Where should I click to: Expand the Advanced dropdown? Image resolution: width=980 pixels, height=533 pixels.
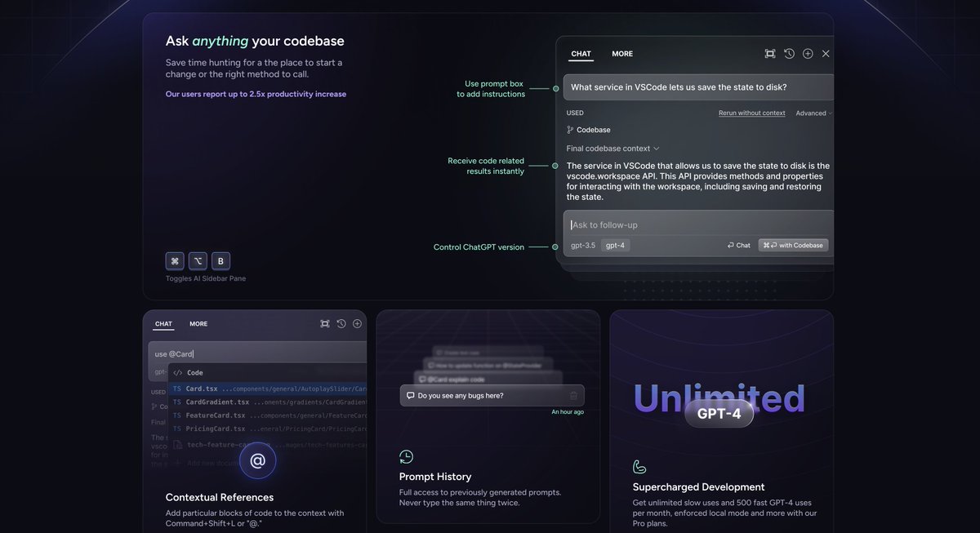click(x=814, y=113)
